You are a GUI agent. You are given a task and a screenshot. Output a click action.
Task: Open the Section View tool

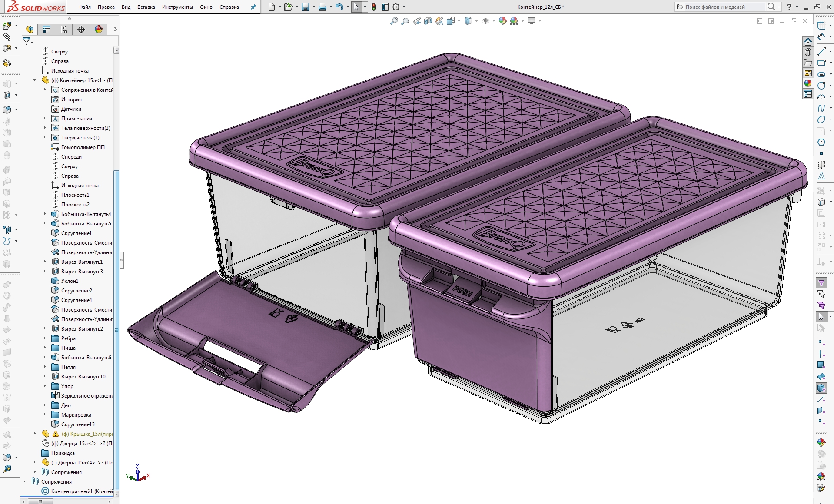point(428,20)
